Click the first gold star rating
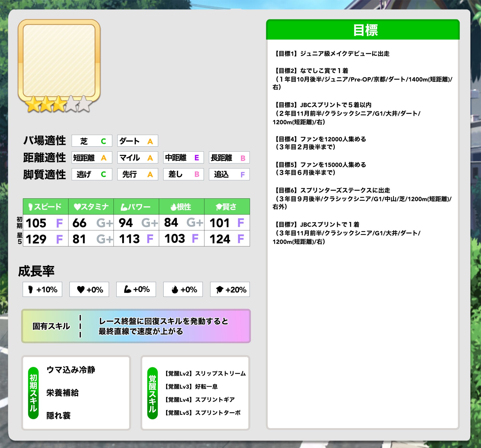This screenshot has height=448, width=481. [33, 104]
